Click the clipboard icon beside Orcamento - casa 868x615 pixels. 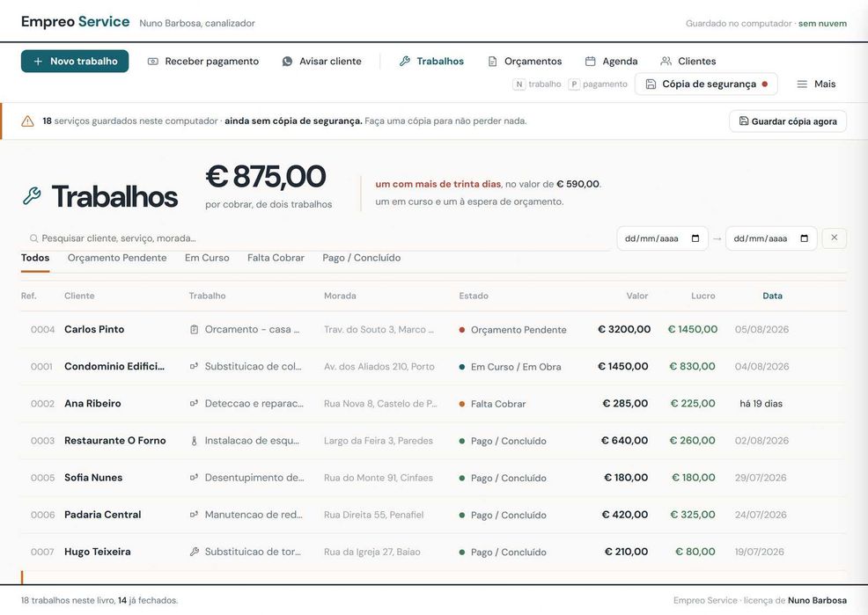pos(194,330)
